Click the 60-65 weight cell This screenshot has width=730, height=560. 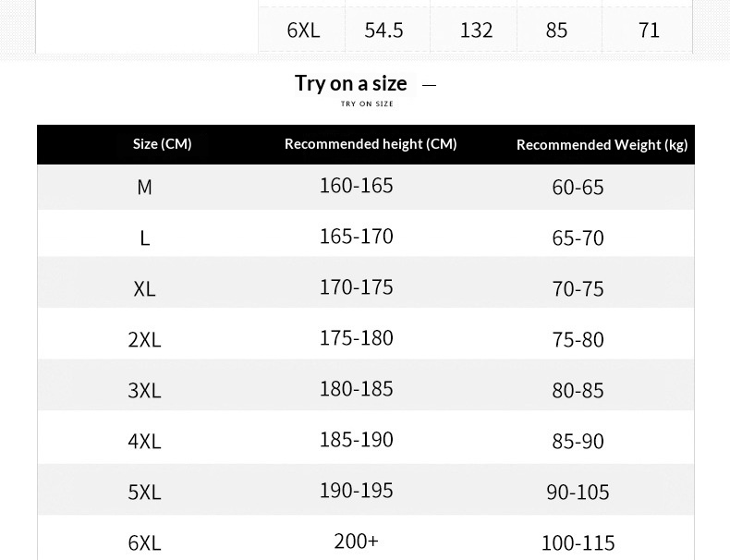click(578, 188)
